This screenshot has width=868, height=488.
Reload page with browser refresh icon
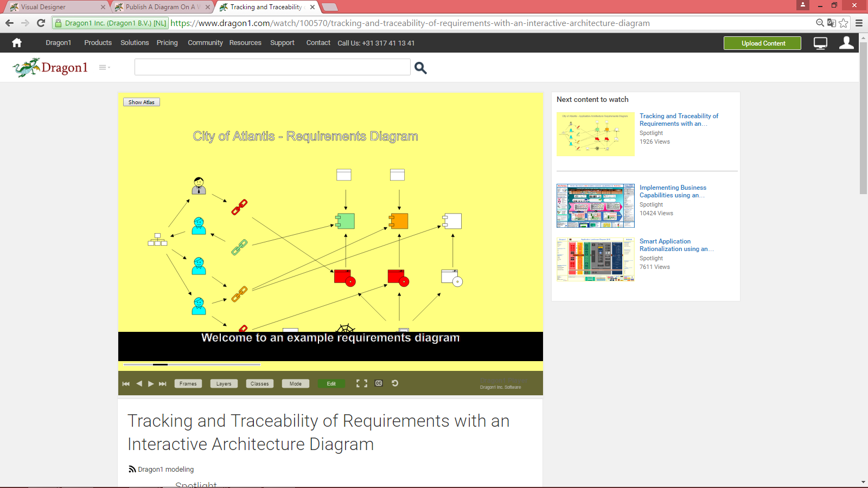(41, 23)
